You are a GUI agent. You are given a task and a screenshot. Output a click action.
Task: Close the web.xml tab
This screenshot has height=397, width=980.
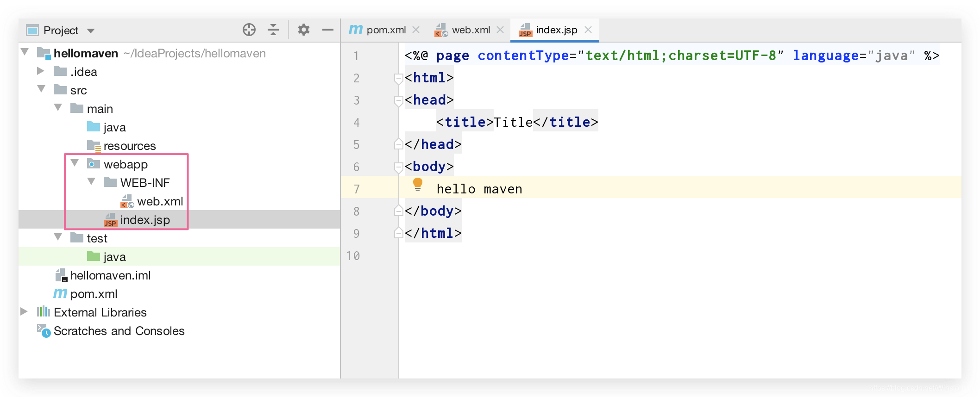500,30
